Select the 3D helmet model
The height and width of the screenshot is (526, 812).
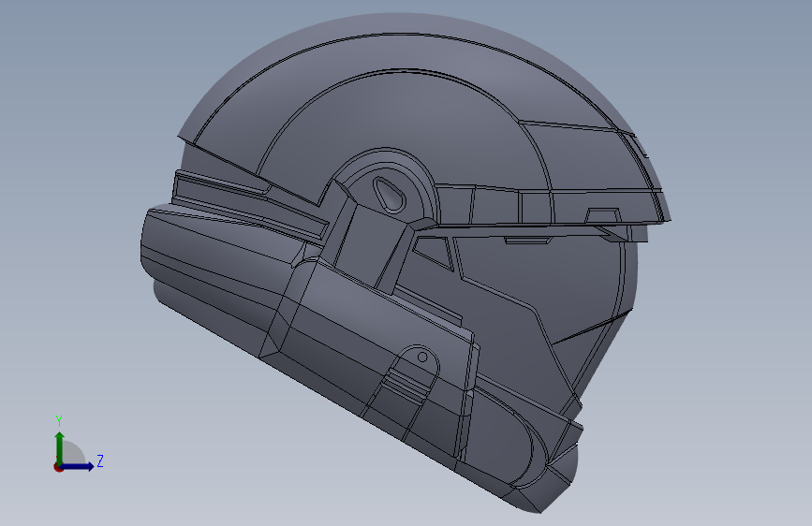click(x=406, y=262)
